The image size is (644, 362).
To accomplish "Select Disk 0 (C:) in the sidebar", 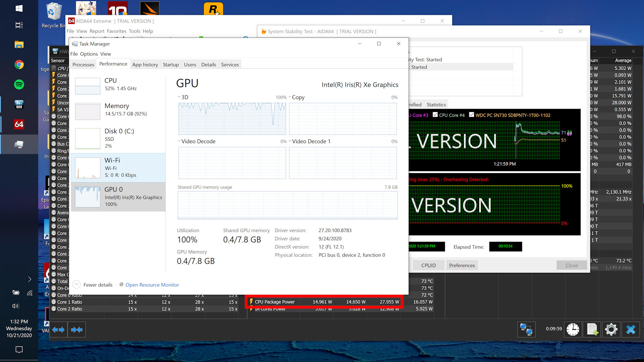I will [118, 138].
